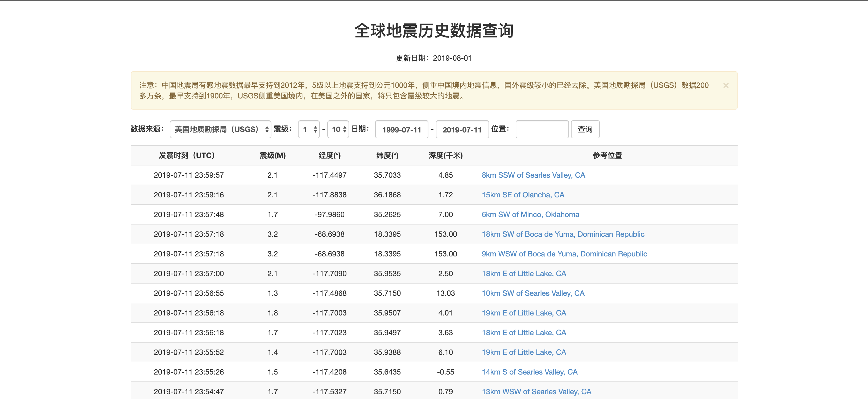
Task: Click latitude value 35.2625
Action: 387,214
